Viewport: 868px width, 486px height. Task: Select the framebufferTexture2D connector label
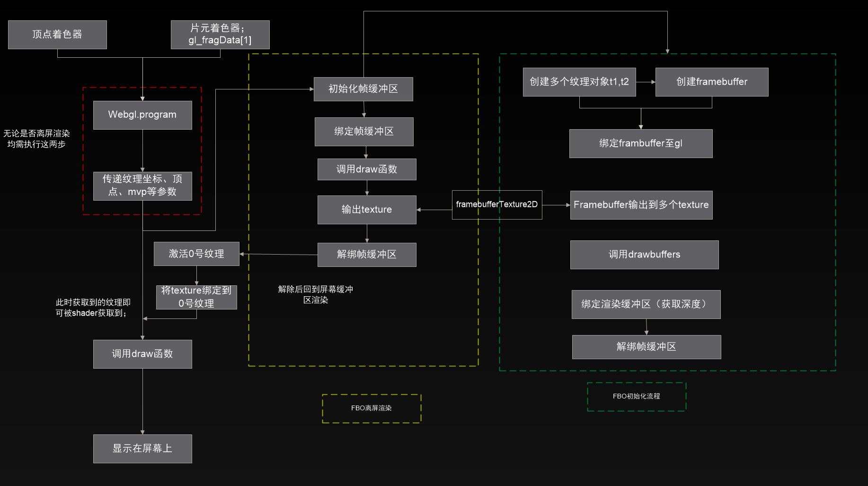point(497,204)
